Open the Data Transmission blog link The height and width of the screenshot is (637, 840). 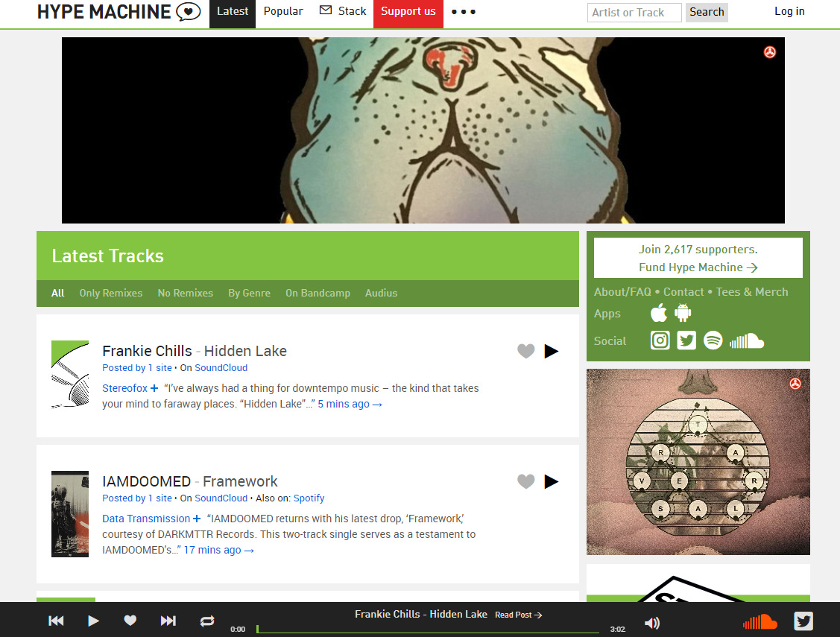[146, 519]
